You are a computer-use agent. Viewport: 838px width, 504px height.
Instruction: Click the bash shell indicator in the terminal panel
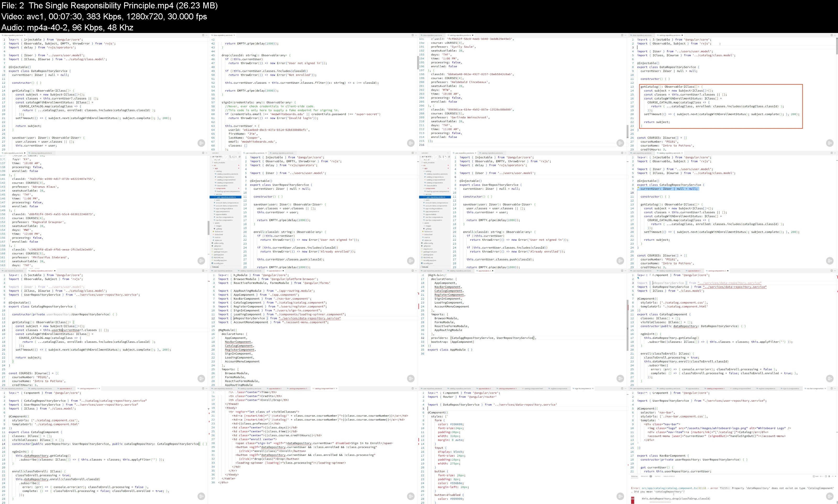click(816, 476)
